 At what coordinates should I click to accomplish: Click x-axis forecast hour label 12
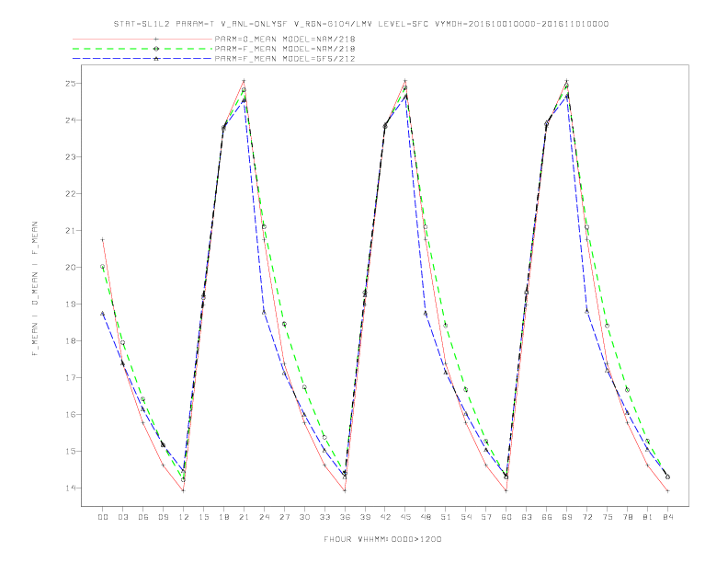[184, 517]
